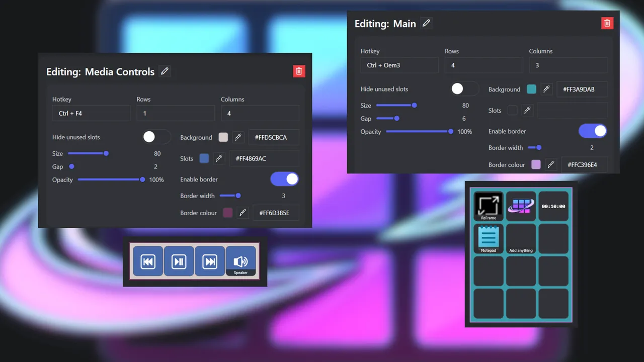This screenshot has width=644, height=362.
Task: Pick Background colour eyedropper in Media Controls
Action: [x=238, y=137]
